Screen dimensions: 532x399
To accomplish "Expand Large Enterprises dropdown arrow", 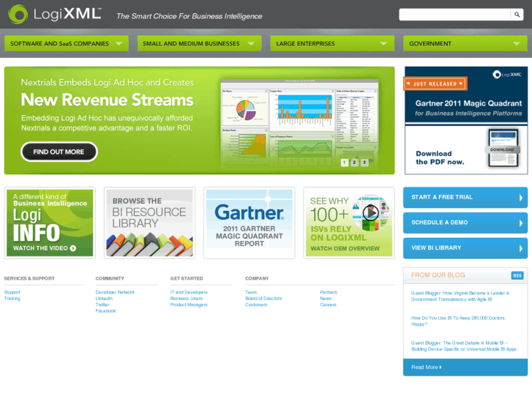I will click(383, 43).
